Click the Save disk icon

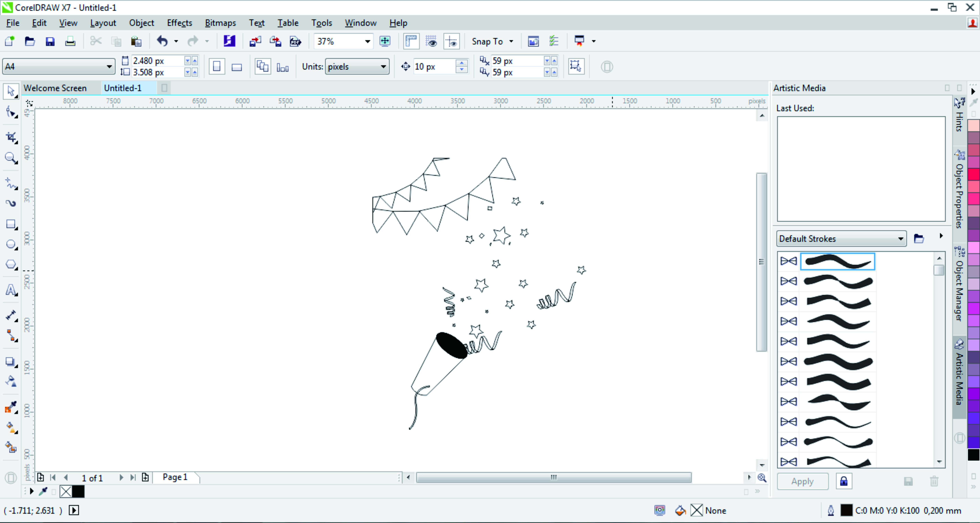coord(50,41)
